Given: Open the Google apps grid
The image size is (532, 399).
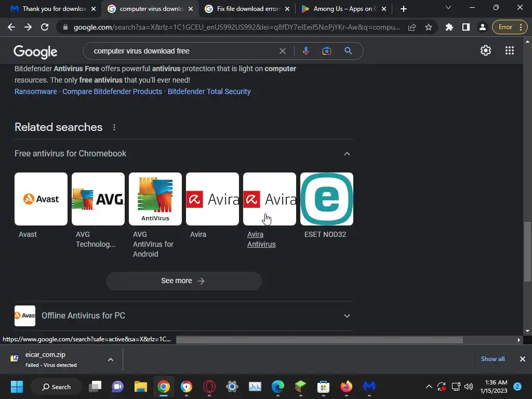Looking at the screenshot, I should 509,50.
